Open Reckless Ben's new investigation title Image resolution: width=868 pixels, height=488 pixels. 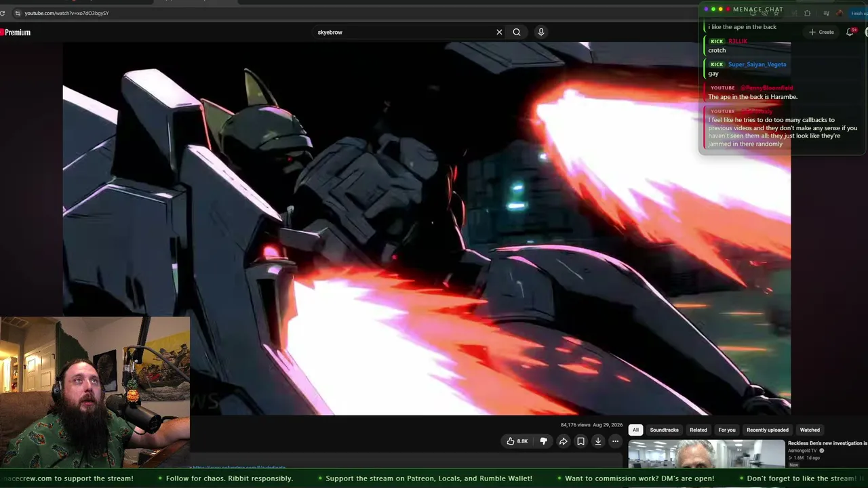[x=827, y=443]
